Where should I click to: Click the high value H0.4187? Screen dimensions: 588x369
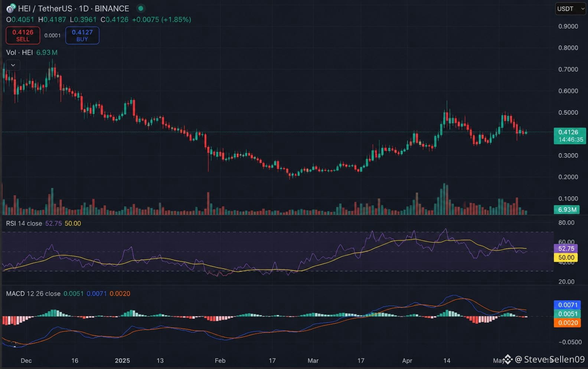[x=52, y=19]
